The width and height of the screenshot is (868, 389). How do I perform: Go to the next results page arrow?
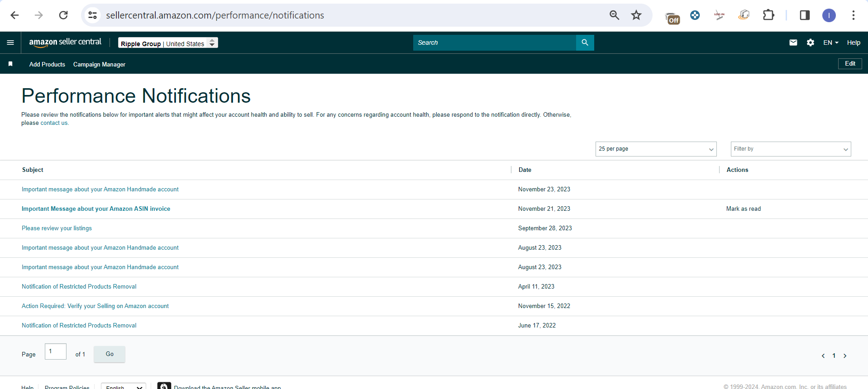(845, 356)
